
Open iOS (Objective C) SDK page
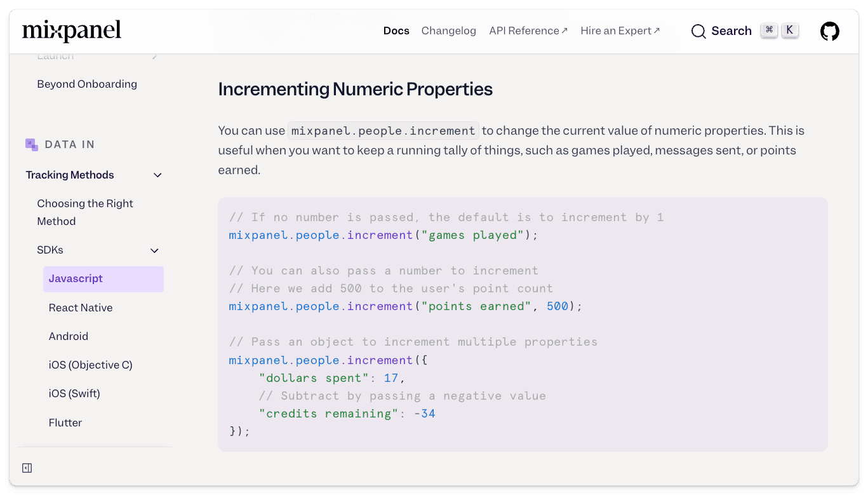(x=91, y=365)
